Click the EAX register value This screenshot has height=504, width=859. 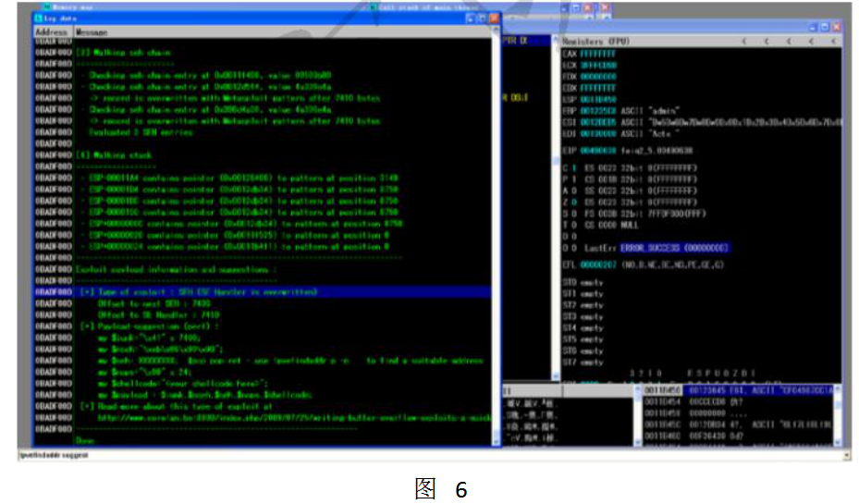pos(597,54)
